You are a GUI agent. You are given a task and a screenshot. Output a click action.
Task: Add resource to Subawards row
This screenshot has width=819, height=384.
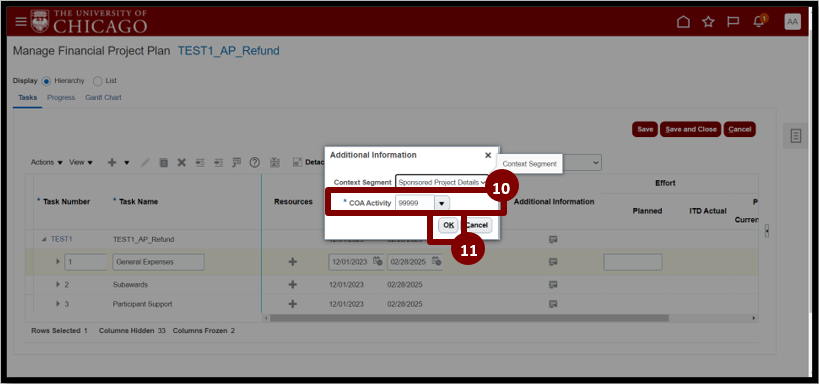(292, 285)
